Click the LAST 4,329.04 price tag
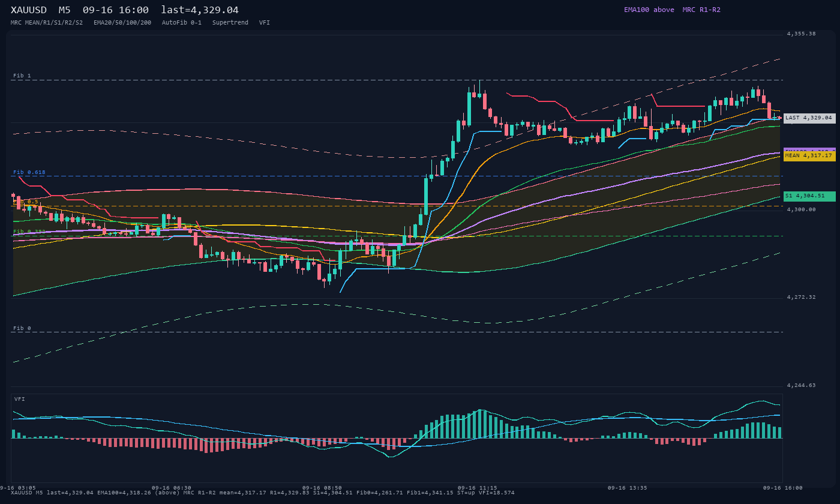The image size is (840, 504). 809,118
